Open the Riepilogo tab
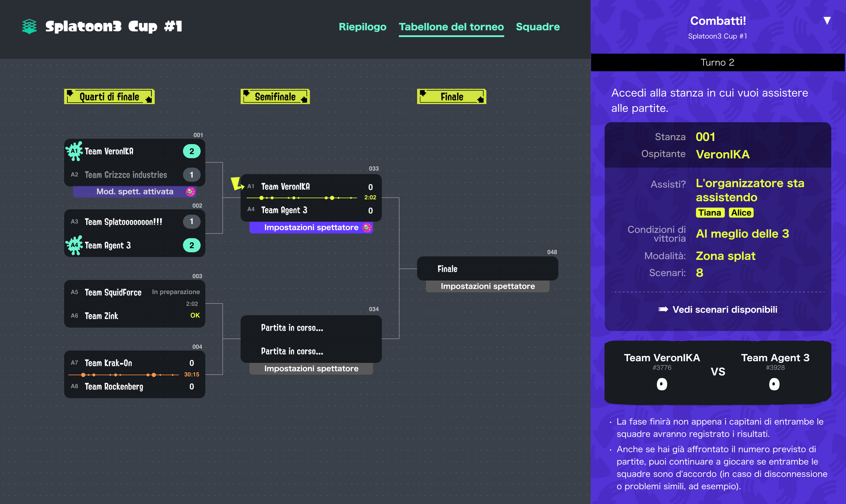 (362, 27)
